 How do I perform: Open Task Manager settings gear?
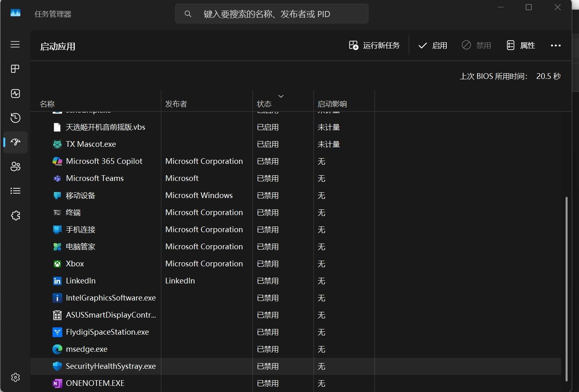pos(15,377)
